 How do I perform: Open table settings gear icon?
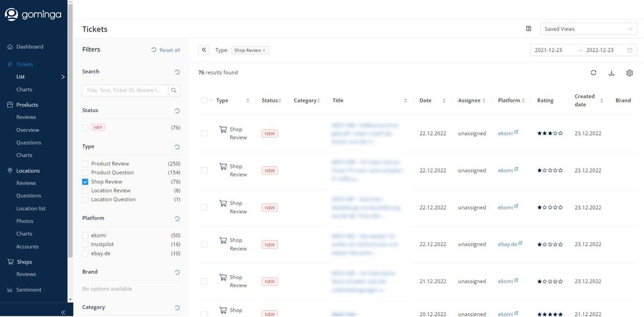pos(630,73)
